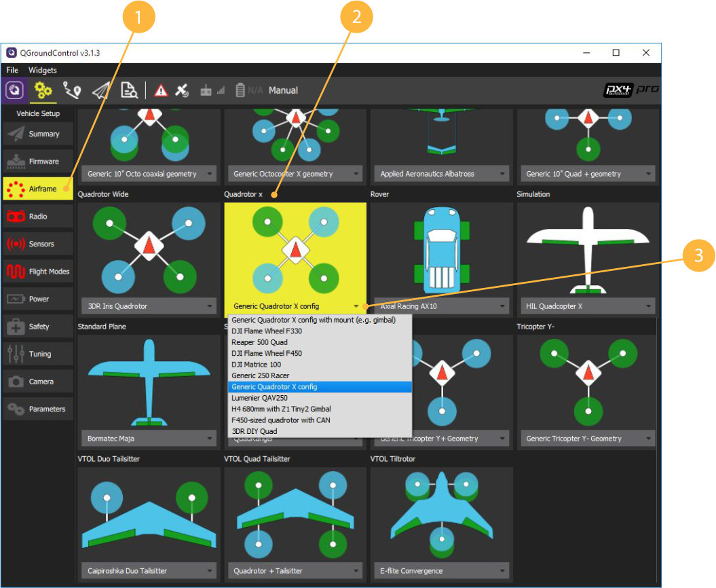Expand the E-flite Convergence dropdown
Image resolution: width=716 pixels, height=588 pixels.
(442, 570)
